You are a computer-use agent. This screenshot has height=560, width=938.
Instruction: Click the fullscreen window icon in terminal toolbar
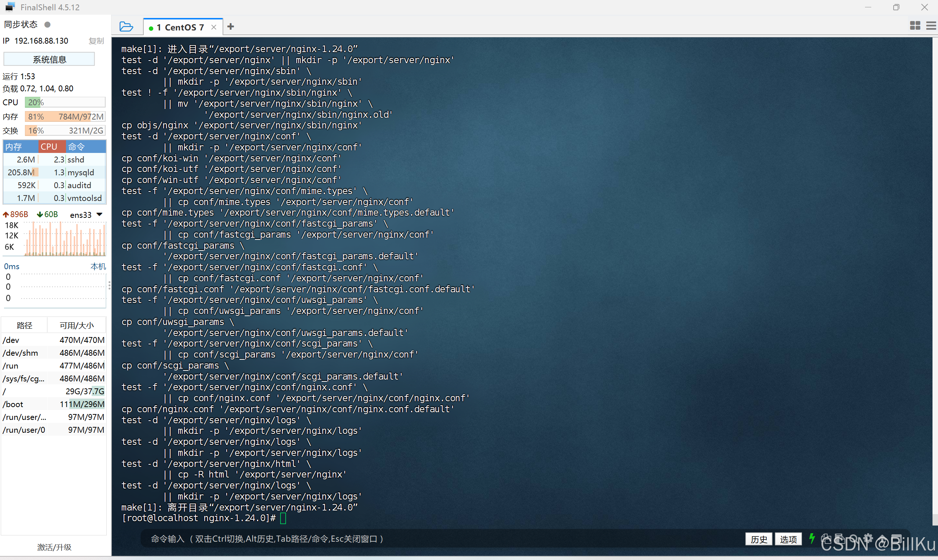tap(897, 538)
